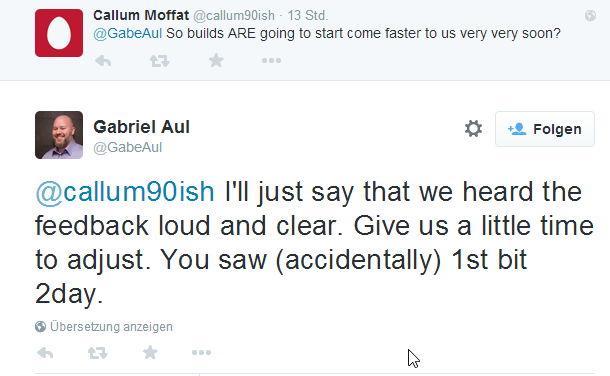
Task: Retweet Gabriel Aul's tweet
Action: coord(97,353)
